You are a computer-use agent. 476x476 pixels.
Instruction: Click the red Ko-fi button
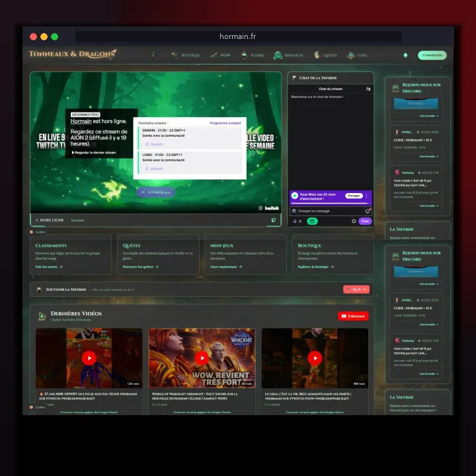(x=356, y=290)
